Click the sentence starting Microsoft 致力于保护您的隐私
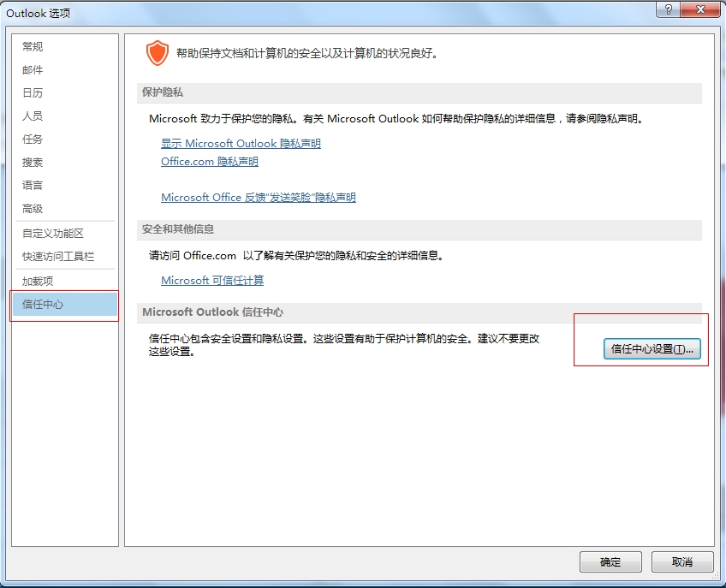The image size is (726, 588). 396,119
